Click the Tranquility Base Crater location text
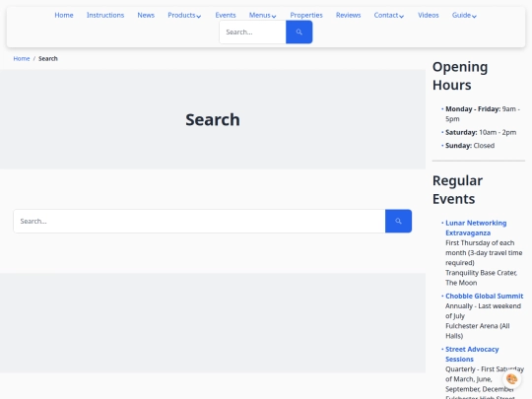This screenshot has width=532, height=399. pyautogui.click(x=481, y=278)
